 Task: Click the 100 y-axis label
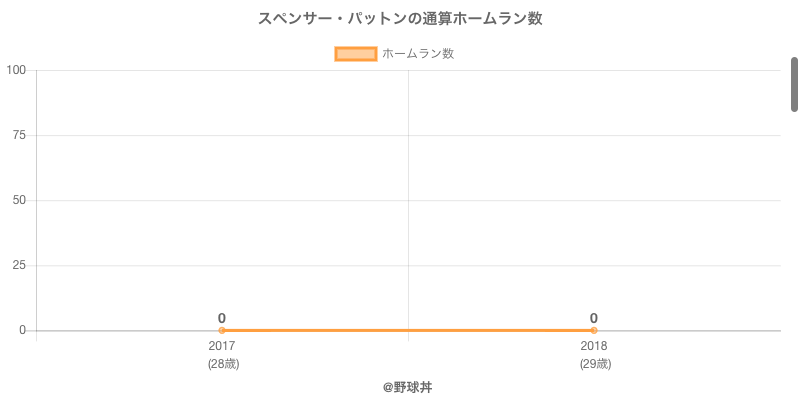16,70
